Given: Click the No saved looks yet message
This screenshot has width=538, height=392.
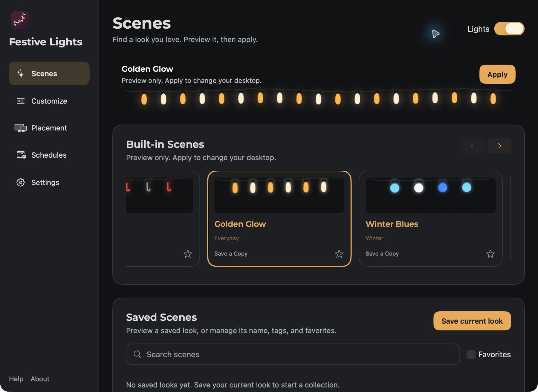Looking at the screenshot, I should 233,385.
